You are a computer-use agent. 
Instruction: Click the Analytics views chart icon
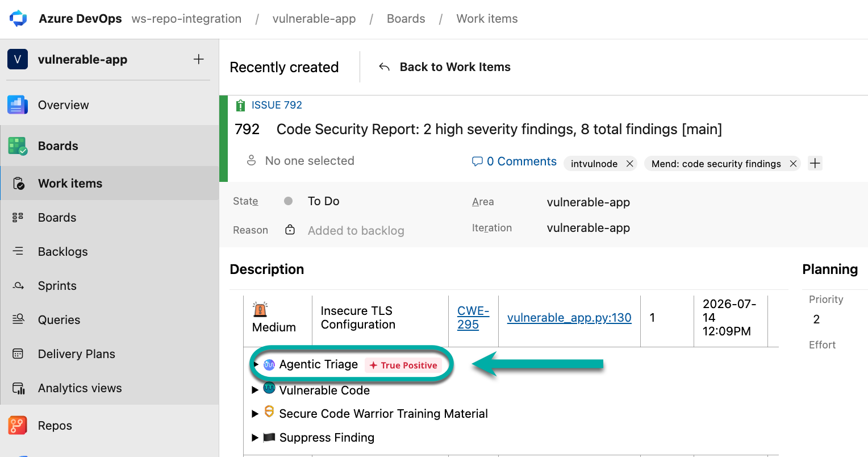pyautogui.click(x=18, y=388)
